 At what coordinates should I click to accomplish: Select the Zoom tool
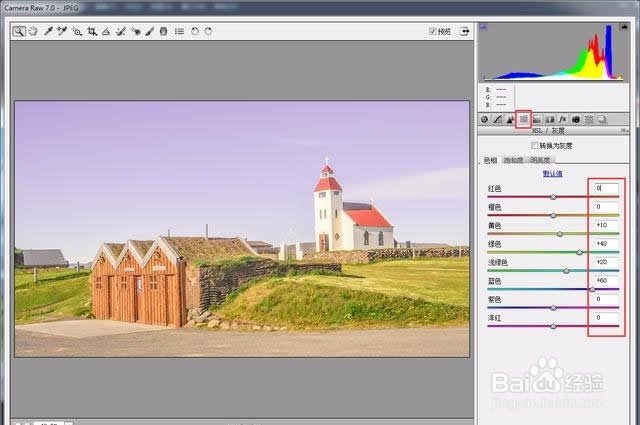point(19,31)
